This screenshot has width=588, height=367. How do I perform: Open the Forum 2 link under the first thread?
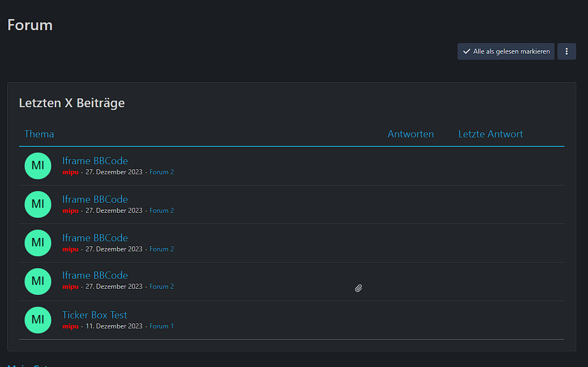162,172
